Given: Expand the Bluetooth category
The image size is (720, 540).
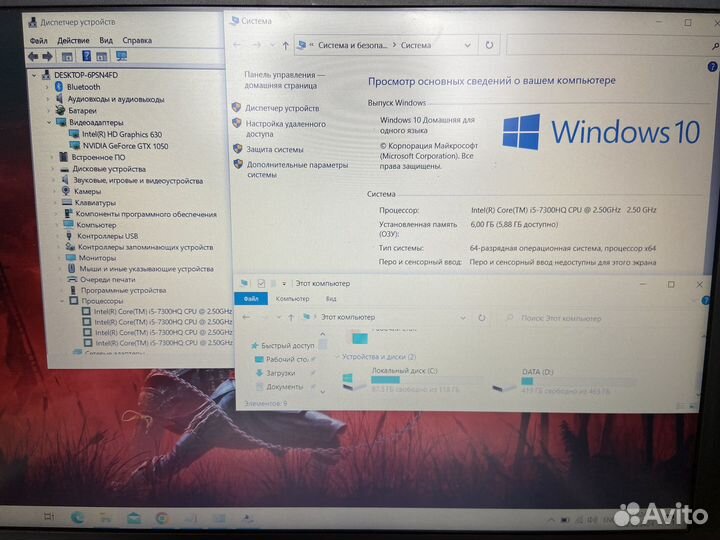Looking at the screenshot, I should pyautogui.click(x=47, y=87).
